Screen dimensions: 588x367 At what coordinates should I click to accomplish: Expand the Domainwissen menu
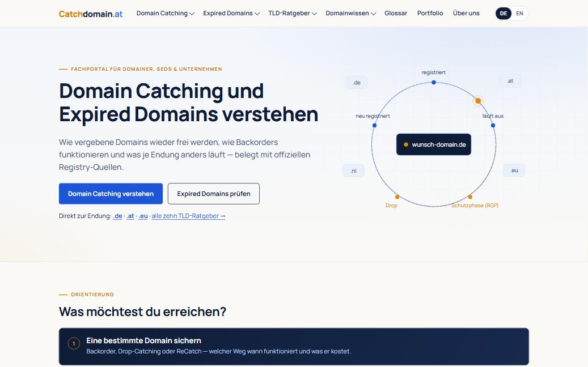[x=350, y=13]
